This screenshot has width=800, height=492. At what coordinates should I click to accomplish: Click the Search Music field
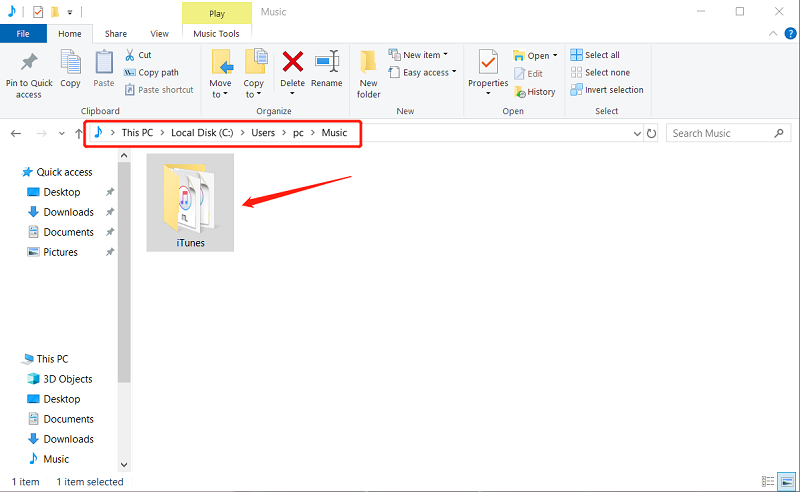728,133
